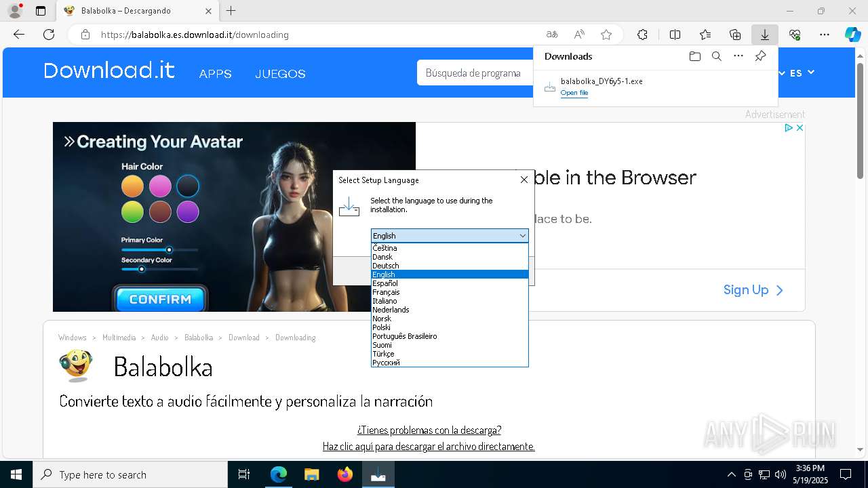
Task: Refresh the page with reload icon
Action: point(49,35)
